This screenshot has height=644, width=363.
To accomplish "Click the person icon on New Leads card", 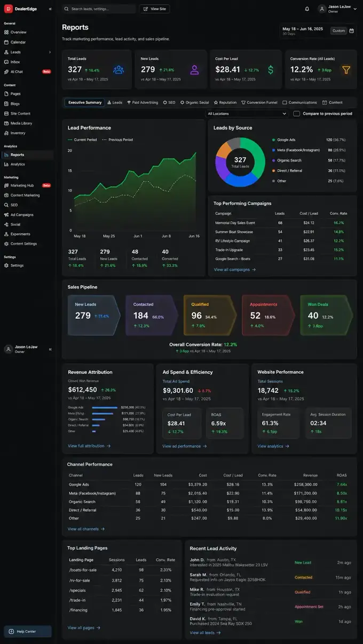I will tap(194, 70).
